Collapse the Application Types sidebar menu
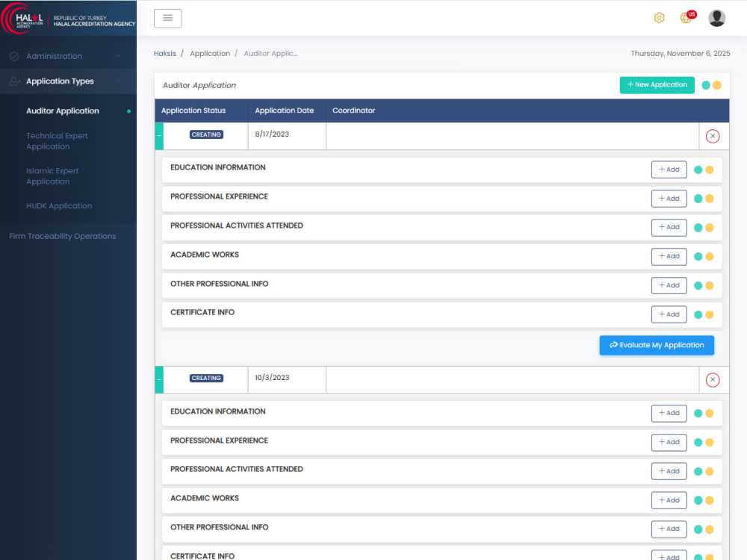Image resolution: width=747 pixels, height=560 pixels. (x=68, y=81)
